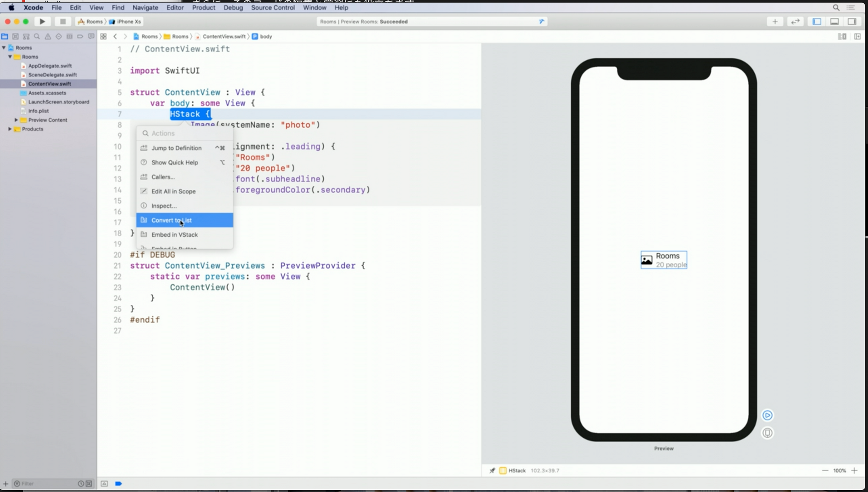868x492 pixels.
Task: Open the Editor menu in menu bar
Action: 175,7
